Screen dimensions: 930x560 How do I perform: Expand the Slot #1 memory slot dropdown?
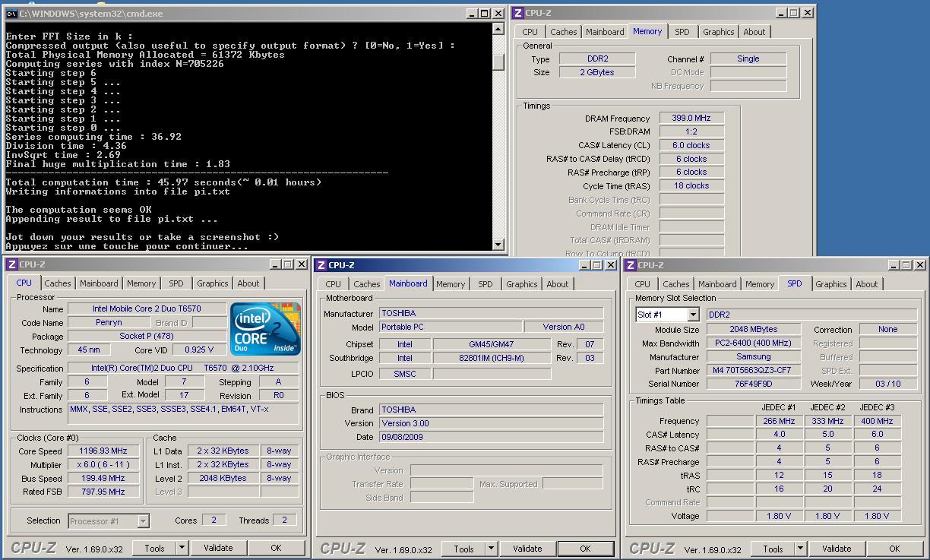pos(693,315)
